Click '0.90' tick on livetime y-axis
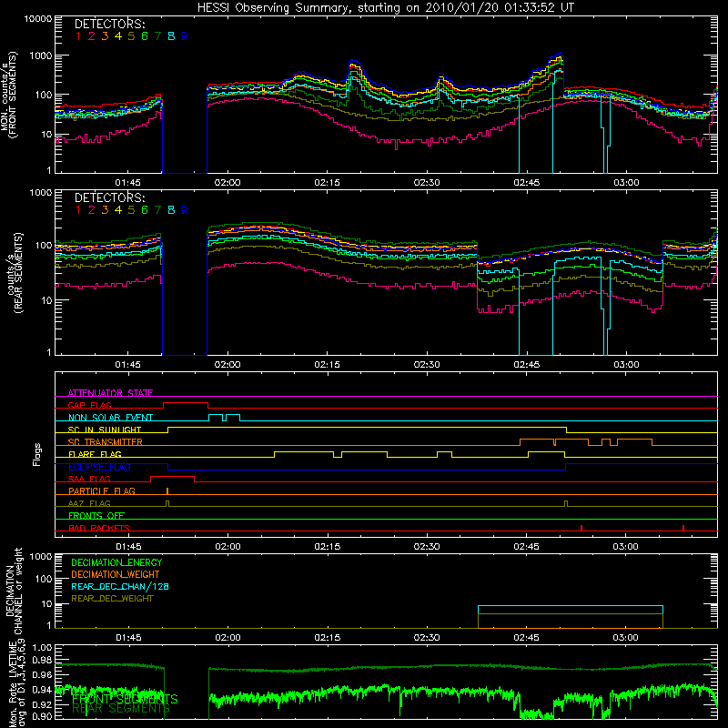 [x=42, y=716]
